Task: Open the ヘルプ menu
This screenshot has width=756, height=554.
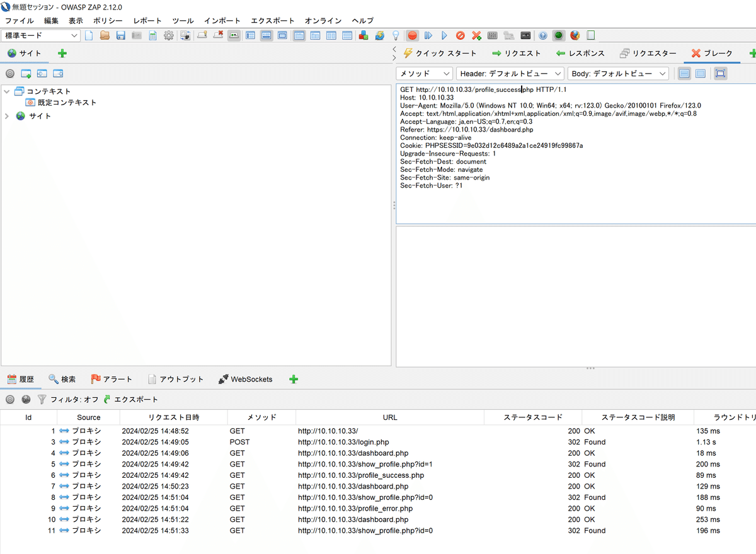Action: pyautogui.click(x=362, y=21)
